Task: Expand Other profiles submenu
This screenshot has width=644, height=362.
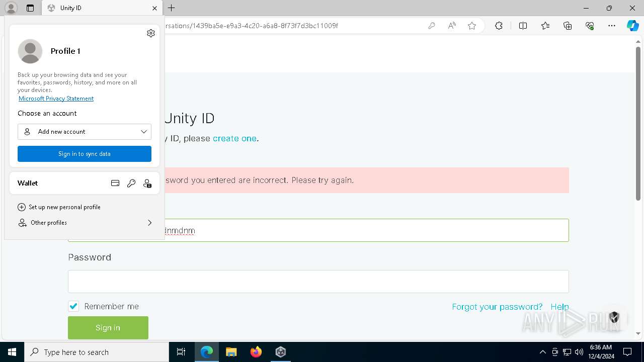Action: [x=85, y=223]
